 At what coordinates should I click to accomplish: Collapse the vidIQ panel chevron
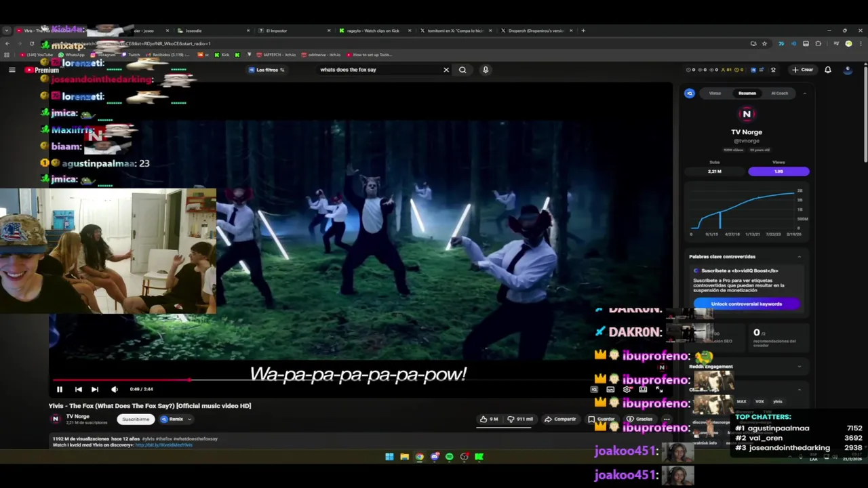pyautogui.click(x=804, y=93)
